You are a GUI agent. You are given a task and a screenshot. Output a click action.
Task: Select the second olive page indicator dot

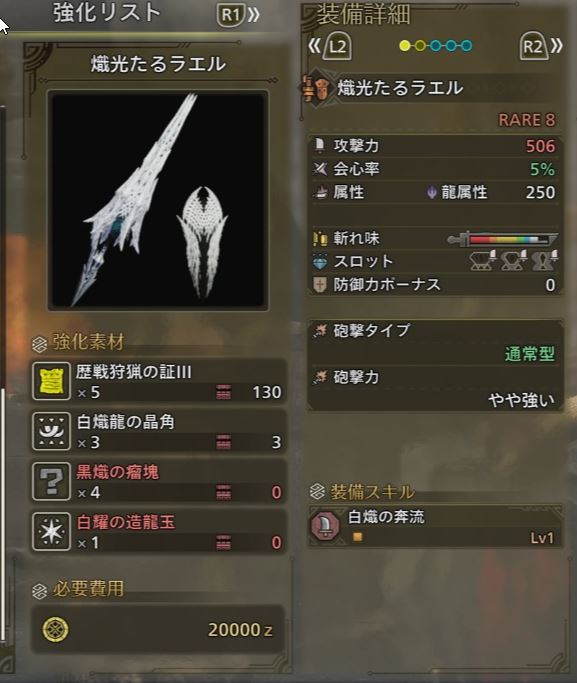point(420,46)
